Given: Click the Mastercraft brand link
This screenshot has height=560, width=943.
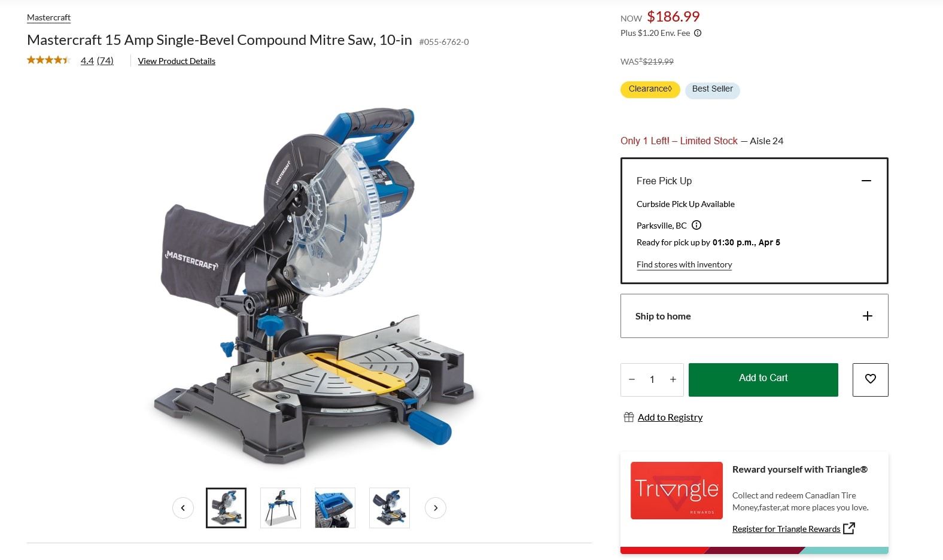Looking at the screenshot, I should [49, 17].
